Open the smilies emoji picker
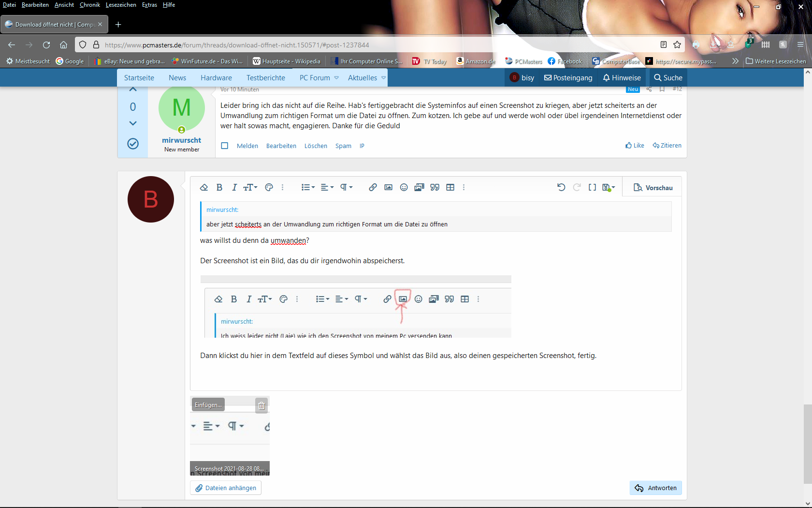 pos(404,188)
